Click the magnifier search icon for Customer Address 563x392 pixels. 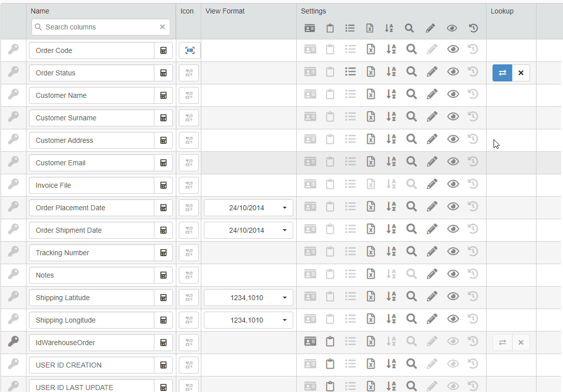coord(411,139)
